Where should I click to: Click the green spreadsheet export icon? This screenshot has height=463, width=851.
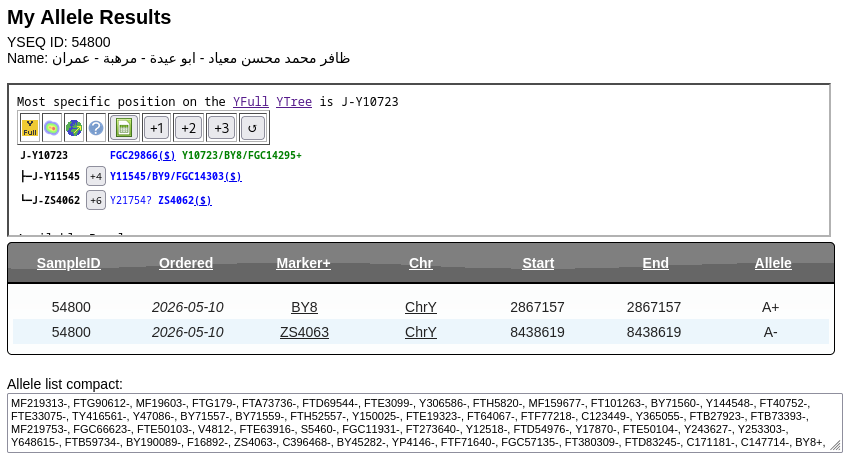124,128
